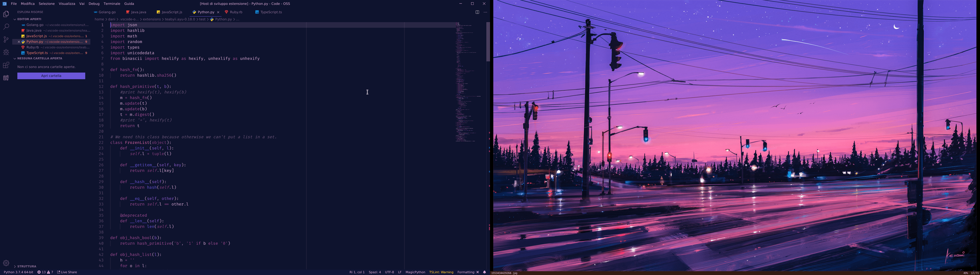Open the Live Share activity bar icon
980x275 pixels.
(6, 78)
